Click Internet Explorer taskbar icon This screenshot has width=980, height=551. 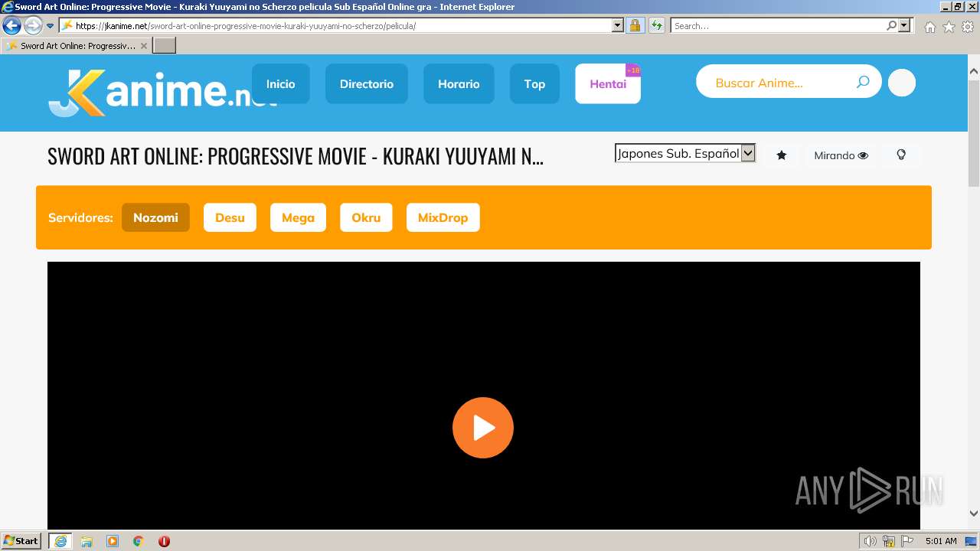pos(60,541)
